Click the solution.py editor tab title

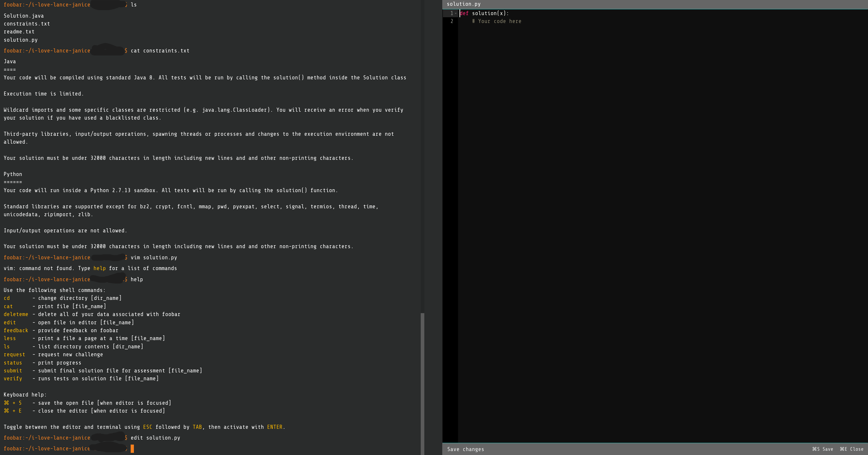click(x=463, y=4)
